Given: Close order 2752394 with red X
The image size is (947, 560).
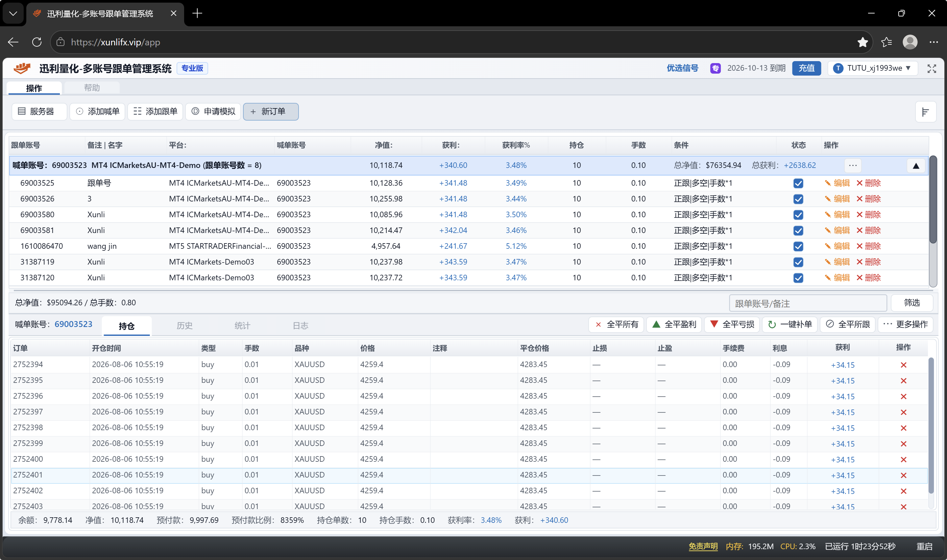Looking at the screenshot, I should (x=903, y=365).
